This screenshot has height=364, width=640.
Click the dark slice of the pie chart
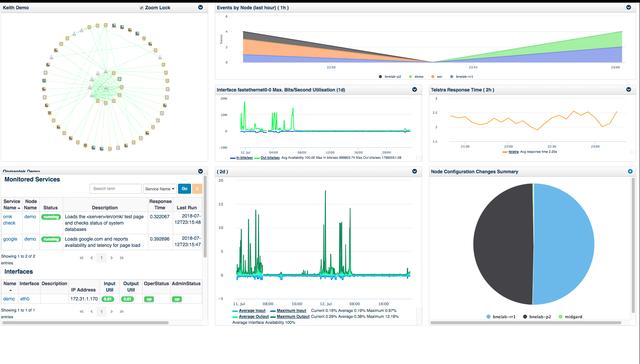[503, 244]
